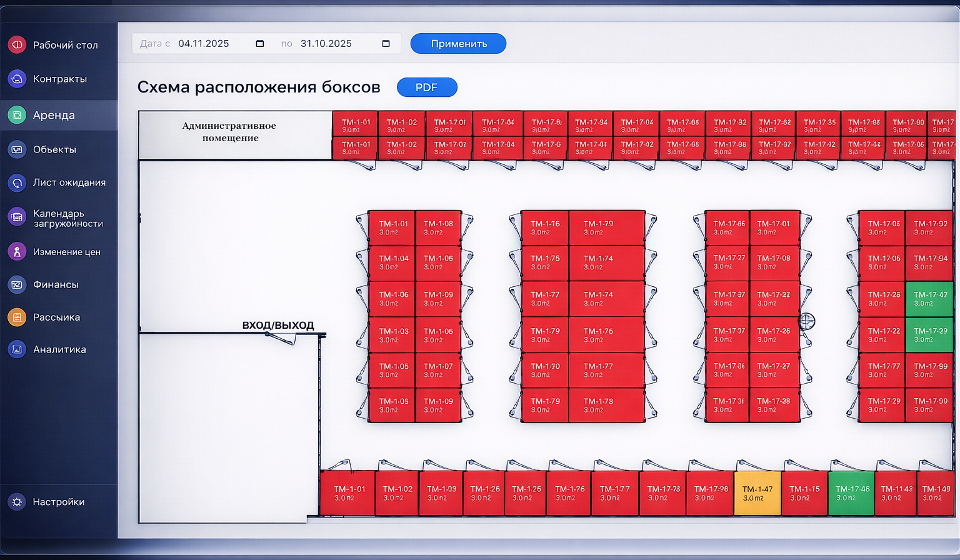Select the yellow box TM-1-47
This screenshot has width=960, height=560.
point(757,493)
